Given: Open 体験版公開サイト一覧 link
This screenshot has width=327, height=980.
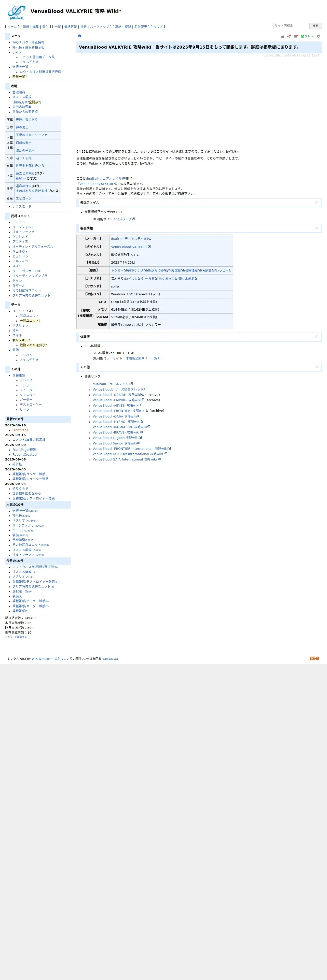Looking at the screenshot, I should pos(143,358).
